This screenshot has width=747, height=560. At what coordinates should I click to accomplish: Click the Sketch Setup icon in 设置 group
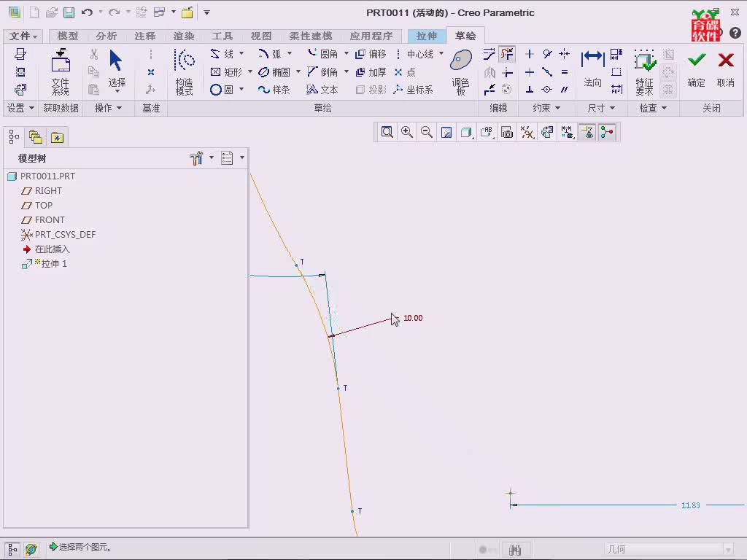click(20, 54)
